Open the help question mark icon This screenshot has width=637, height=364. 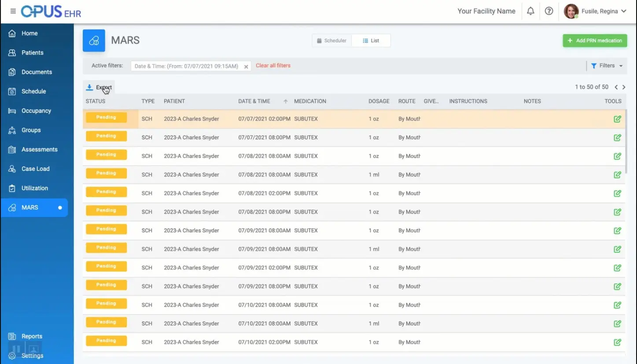coord(549,11)
